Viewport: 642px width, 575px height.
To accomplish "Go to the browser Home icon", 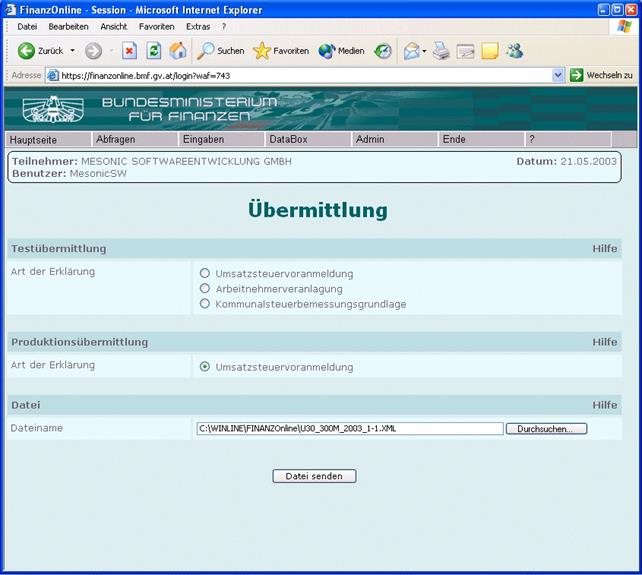I will pyautogui.click(x=178, y=51).
